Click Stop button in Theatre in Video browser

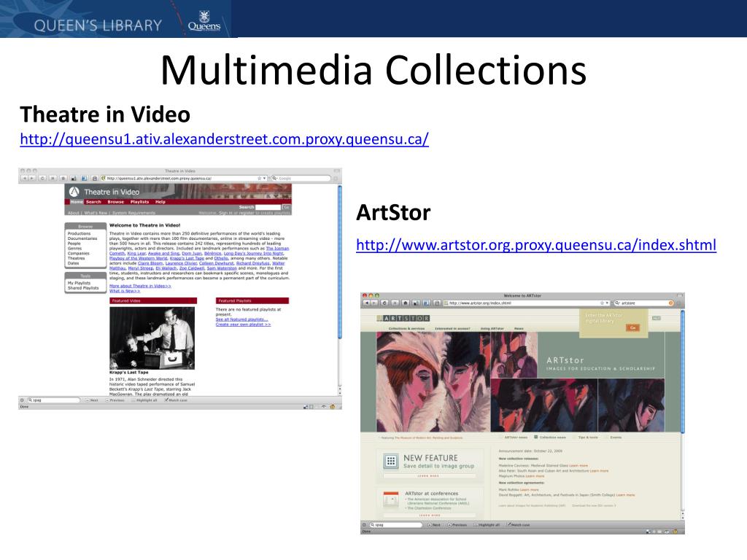click(53, 178)
